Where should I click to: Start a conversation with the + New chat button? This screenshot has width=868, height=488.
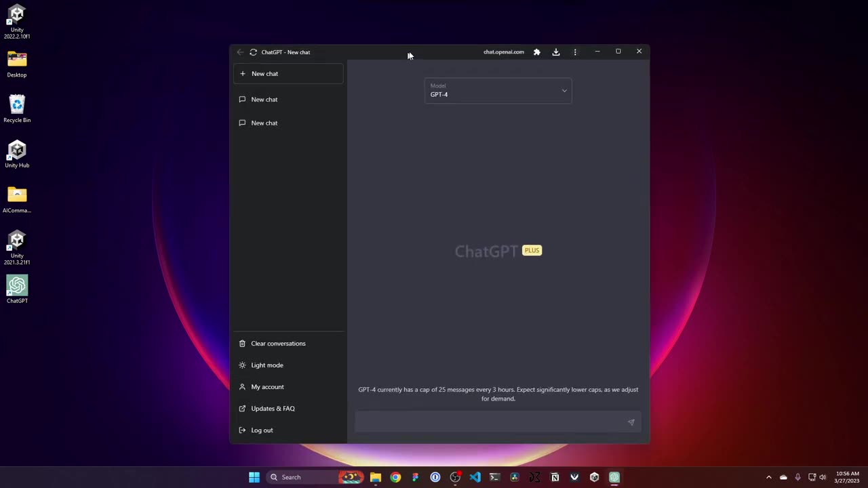pos(288,73)
